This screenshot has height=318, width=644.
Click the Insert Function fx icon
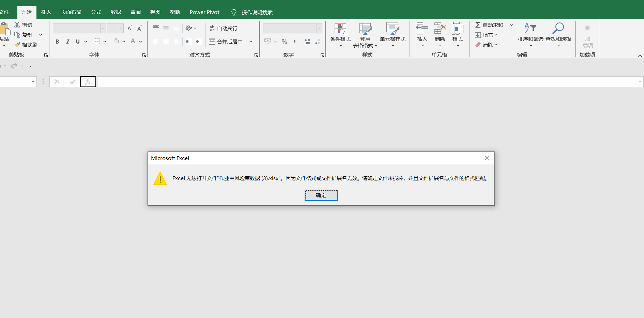click(88, 82)
